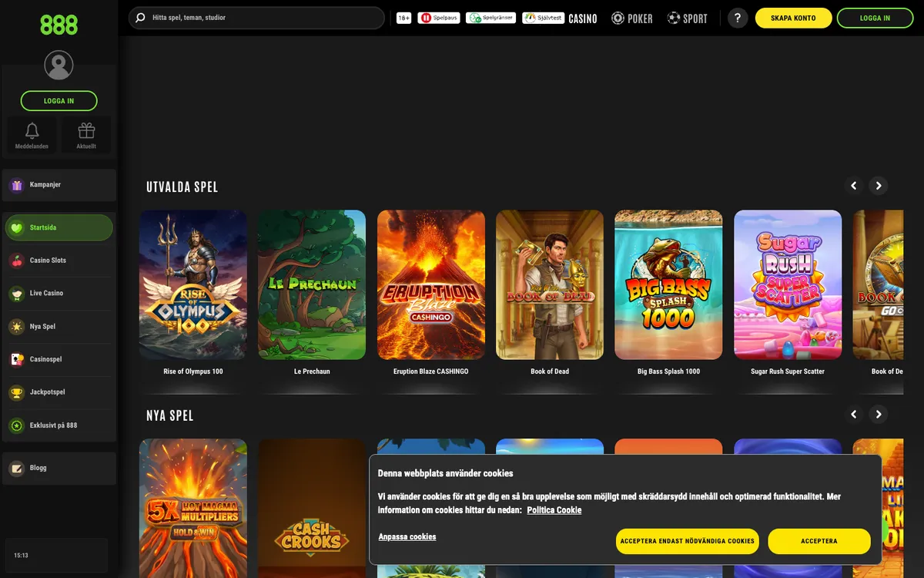Image resolution: width=924 pixels, height=578 pixels.
Task: Open Casinospel menu item
Action: pyautogui.click(x=59, y=359)
